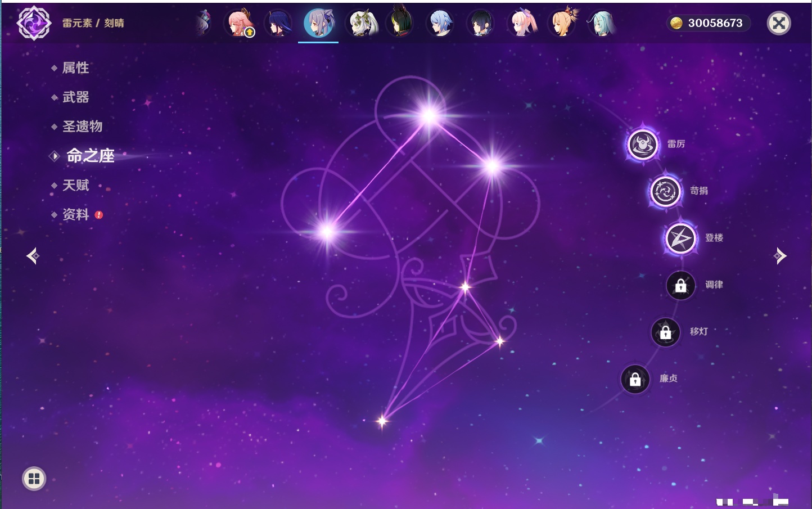Click the 雷厉 label text
The width and height of the screenshot is (812, 509).
676,144
